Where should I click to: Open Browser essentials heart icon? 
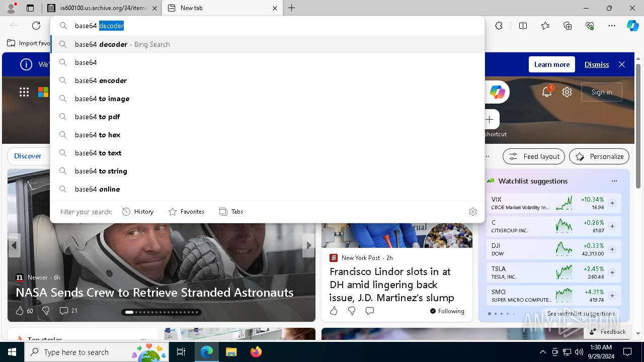point(590,26)
